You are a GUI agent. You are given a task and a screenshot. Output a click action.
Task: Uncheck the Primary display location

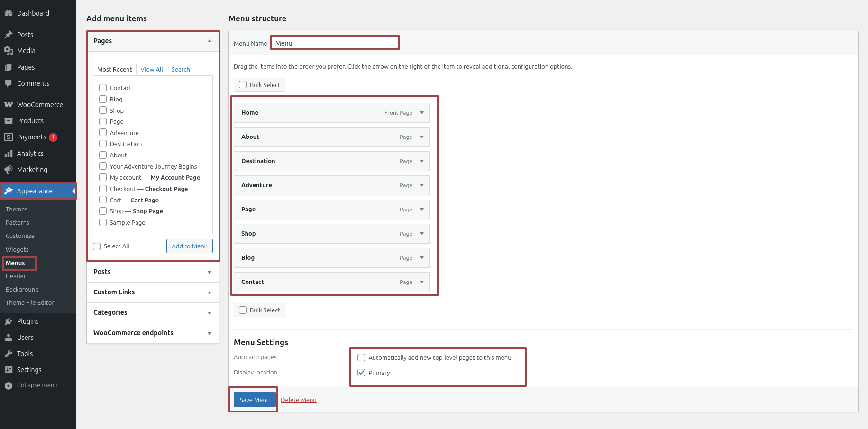coord(361,373)
